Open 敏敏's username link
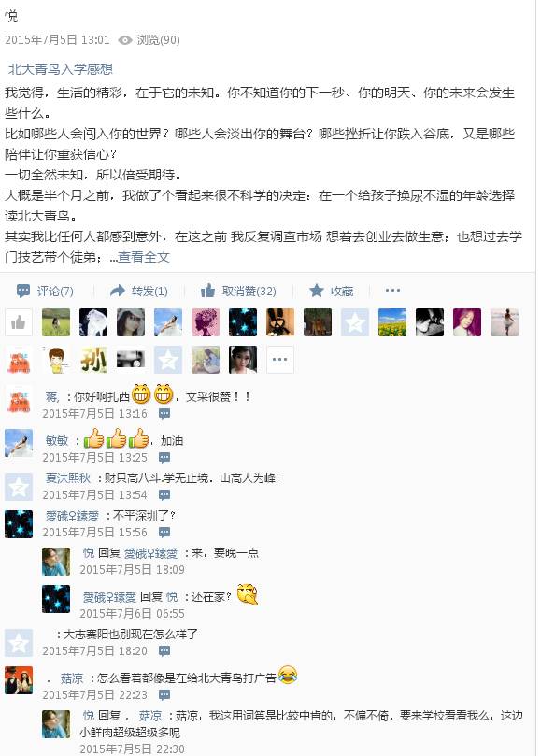Image resolution: width=555 pixels, height=756 pixels. click(x=57, y=441)
